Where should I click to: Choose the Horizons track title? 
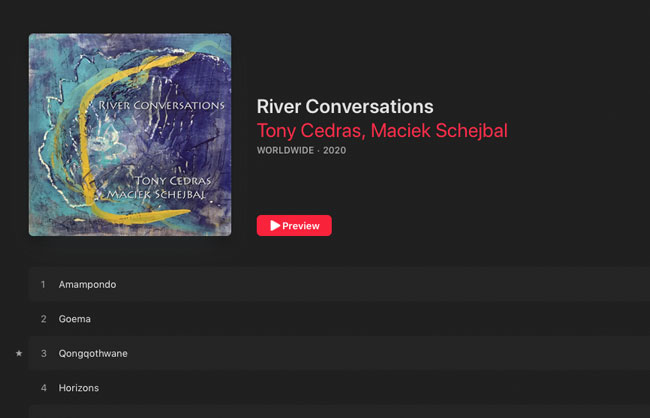tap(79, 388)
